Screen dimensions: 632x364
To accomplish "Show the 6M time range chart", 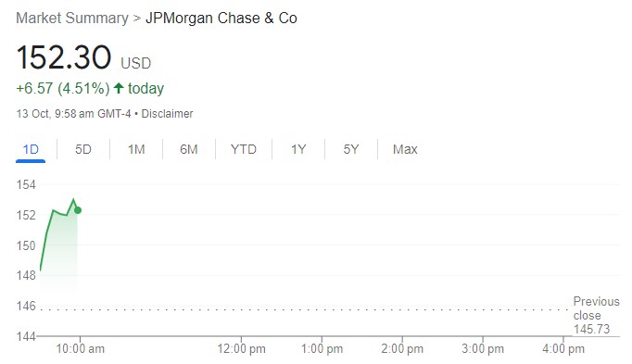I will click(189, 149).
